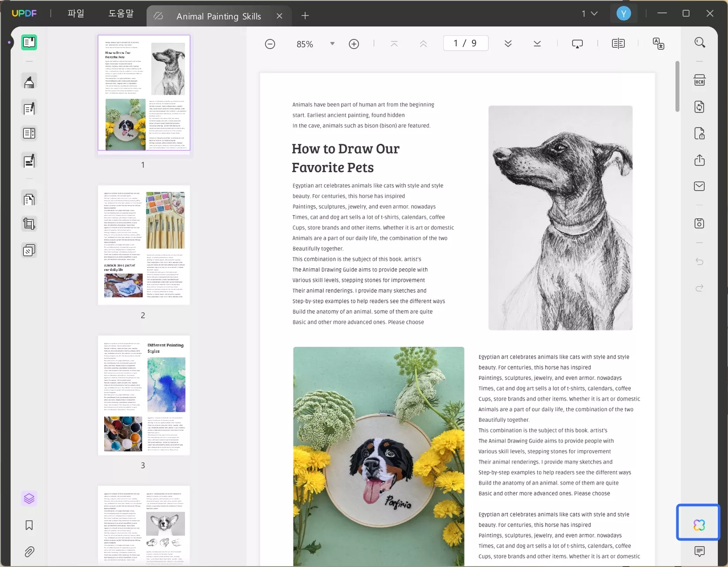Close the Animal Painting Skills tab
The width and height of the screenshot is (728, 567).
(279, 16)
